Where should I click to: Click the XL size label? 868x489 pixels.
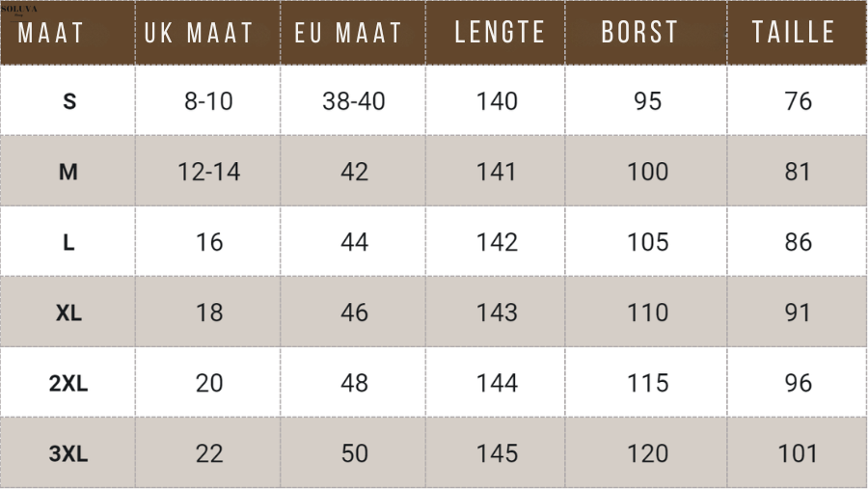pos(68,313)
